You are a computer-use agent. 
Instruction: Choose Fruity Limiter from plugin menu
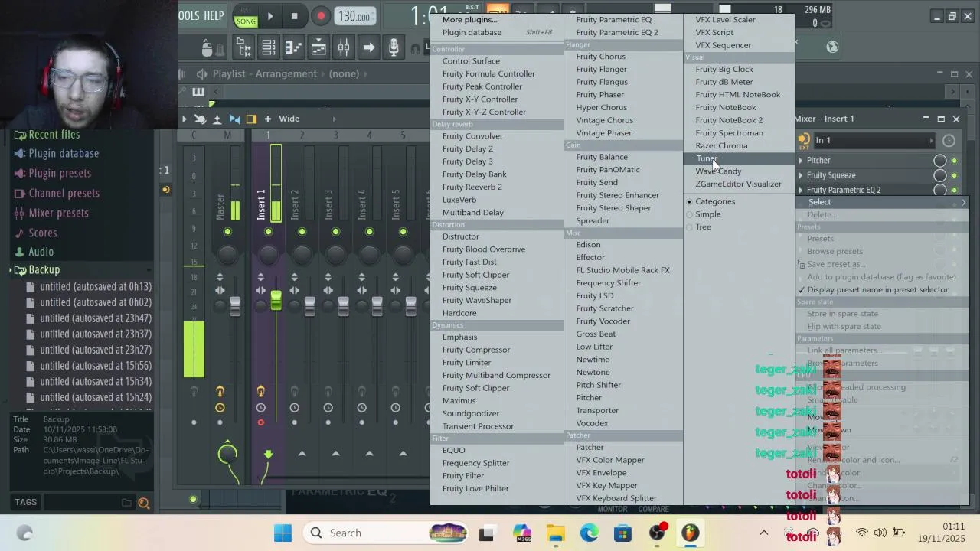point(466,363)
